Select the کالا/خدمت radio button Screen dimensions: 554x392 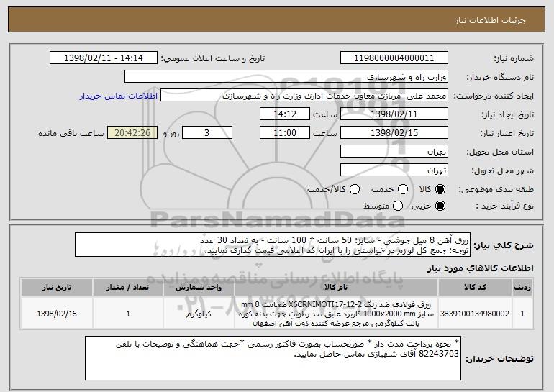[x=355, y=189]
